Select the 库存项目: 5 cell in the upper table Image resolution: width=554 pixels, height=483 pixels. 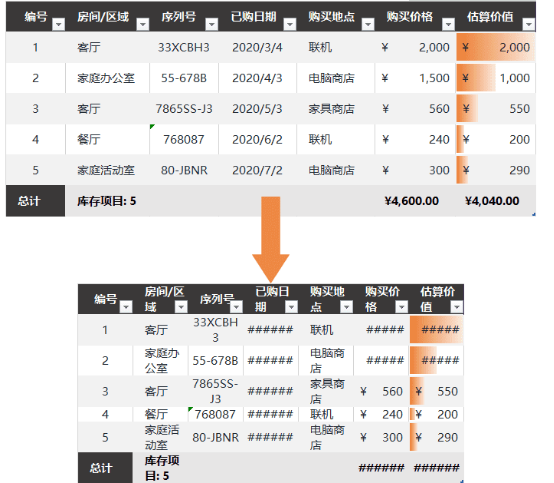tap(107, 201)
